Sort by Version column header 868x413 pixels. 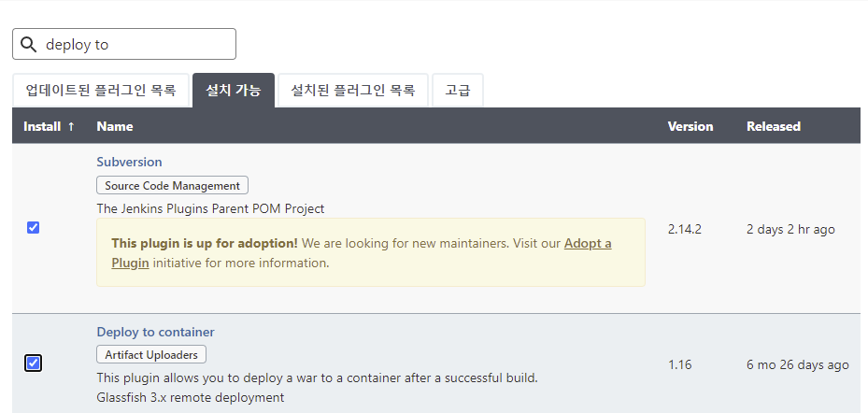[690, 126]
